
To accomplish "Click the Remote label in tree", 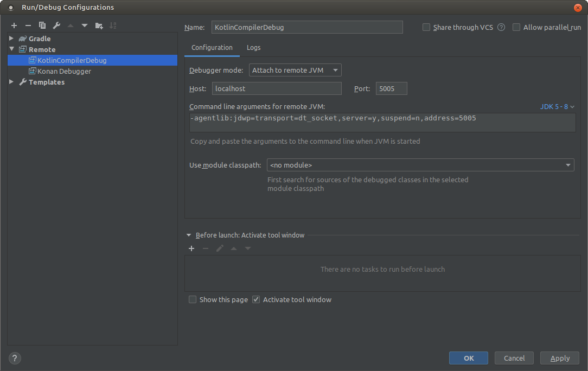I will [x=42, y=49].
